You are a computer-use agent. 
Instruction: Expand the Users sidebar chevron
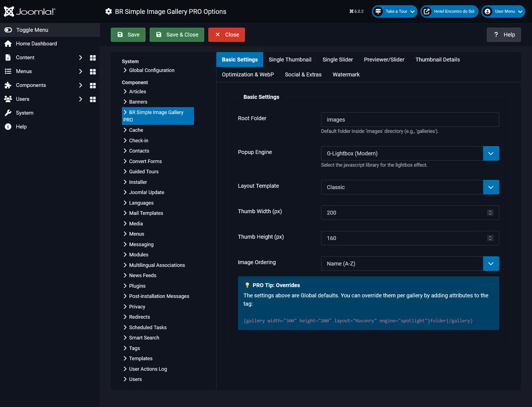tap(80, 99)
